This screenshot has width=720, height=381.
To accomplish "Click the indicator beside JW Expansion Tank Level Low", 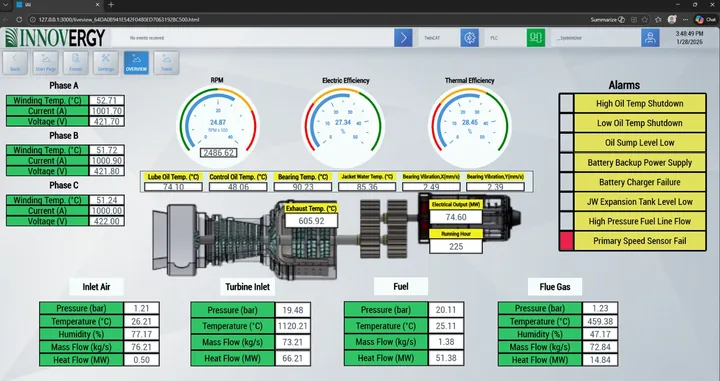I will pyautogui.click(x=567, y=202).
